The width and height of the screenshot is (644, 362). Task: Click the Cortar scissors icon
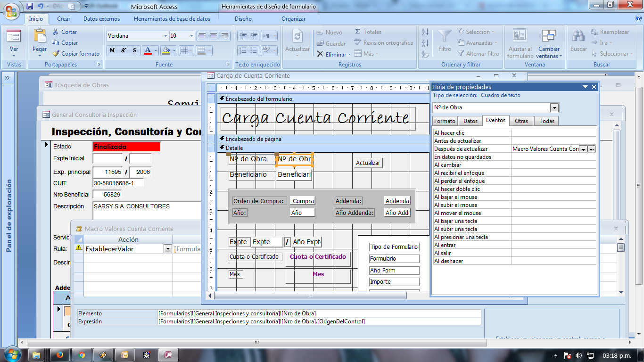click(x=56, y=32)
